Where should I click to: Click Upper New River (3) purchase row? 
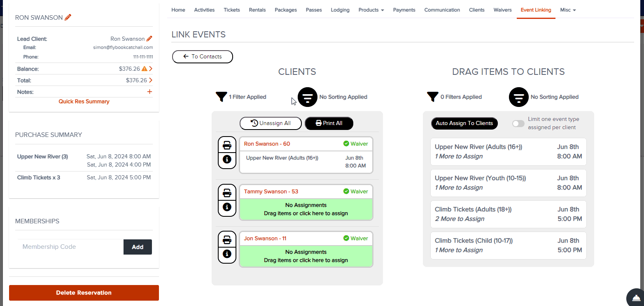tap(84, 160)
